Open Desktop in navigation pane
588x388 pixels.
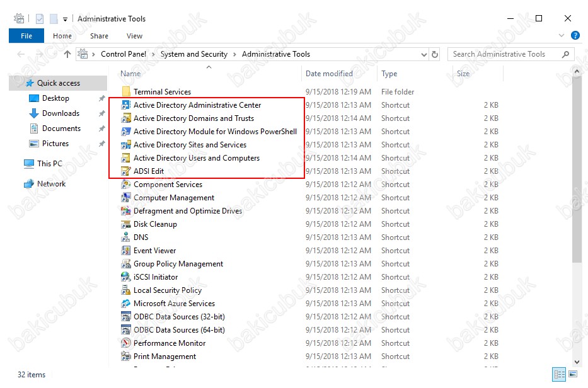[x=55, y=98]
